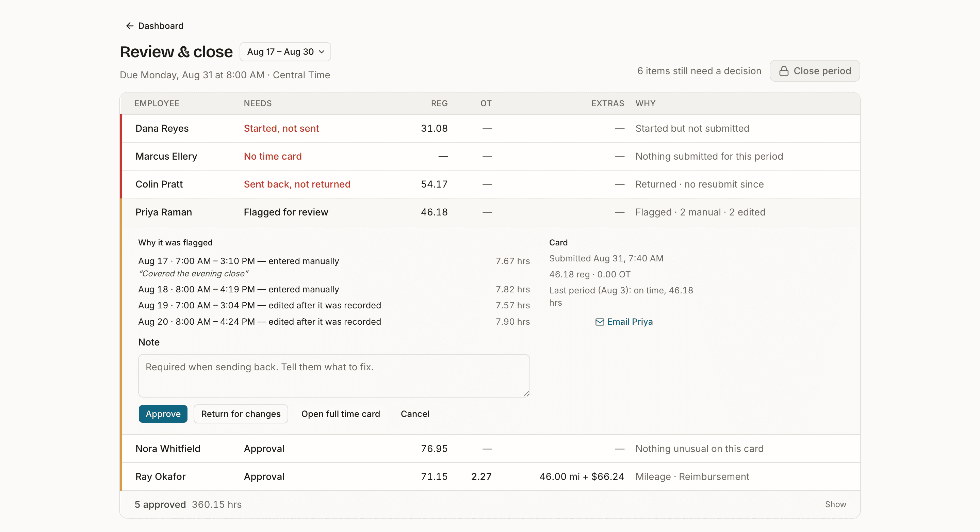Viewport: 980px width, 532px height.
Task: Expand the Dana Reyes row
Action: (490, 129)
